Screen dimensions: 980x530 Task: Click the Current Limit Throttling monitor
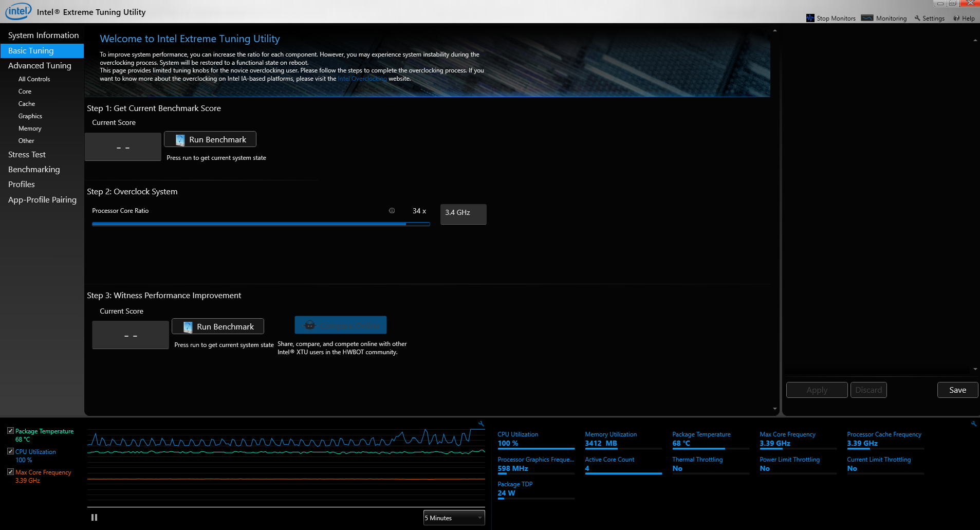point(885,465)
